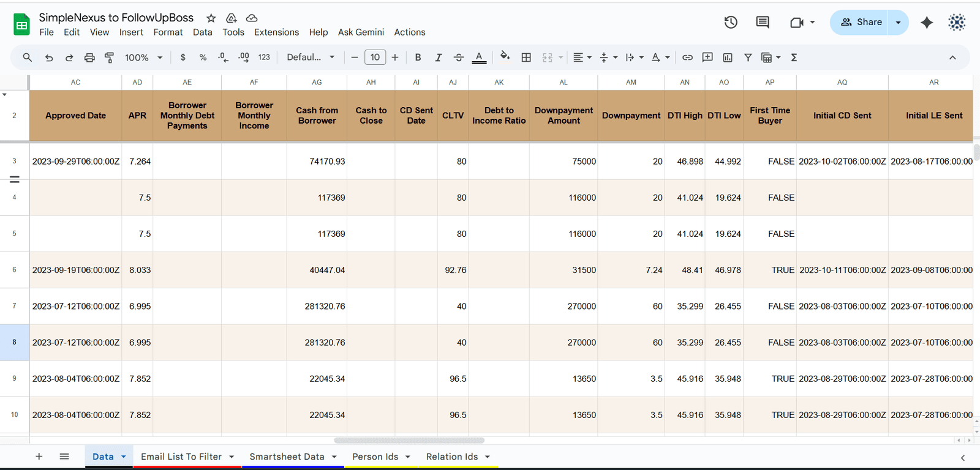Open the fill color picker
Image resolution: width=980 pixels, height=470 pixels.
coord(505,57)
